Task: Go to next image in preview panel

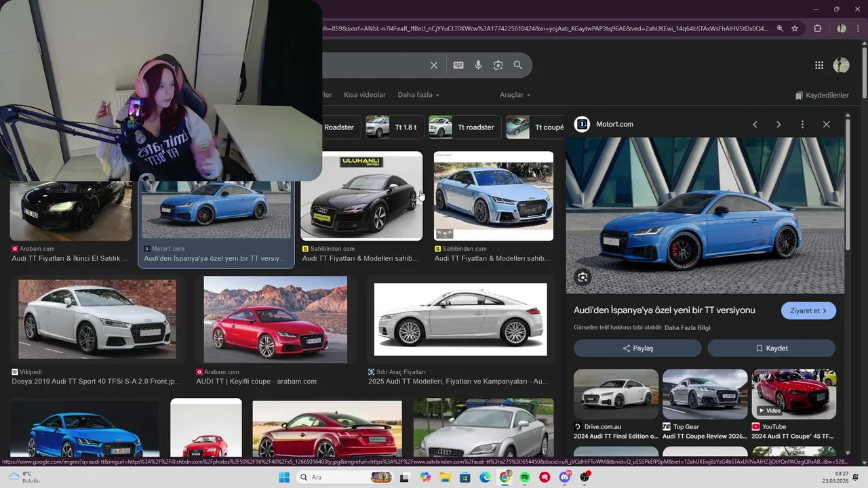Action: coord(778,124)
